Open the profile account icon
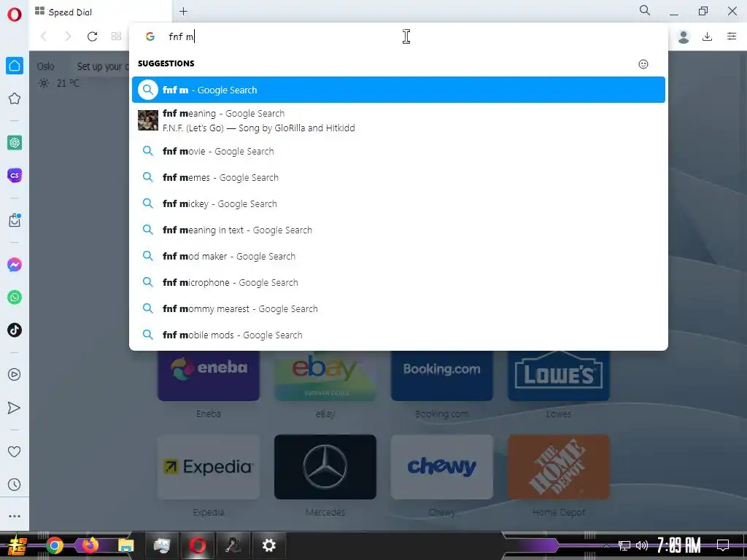Viewport: 747px width, 560px height. 684,36
